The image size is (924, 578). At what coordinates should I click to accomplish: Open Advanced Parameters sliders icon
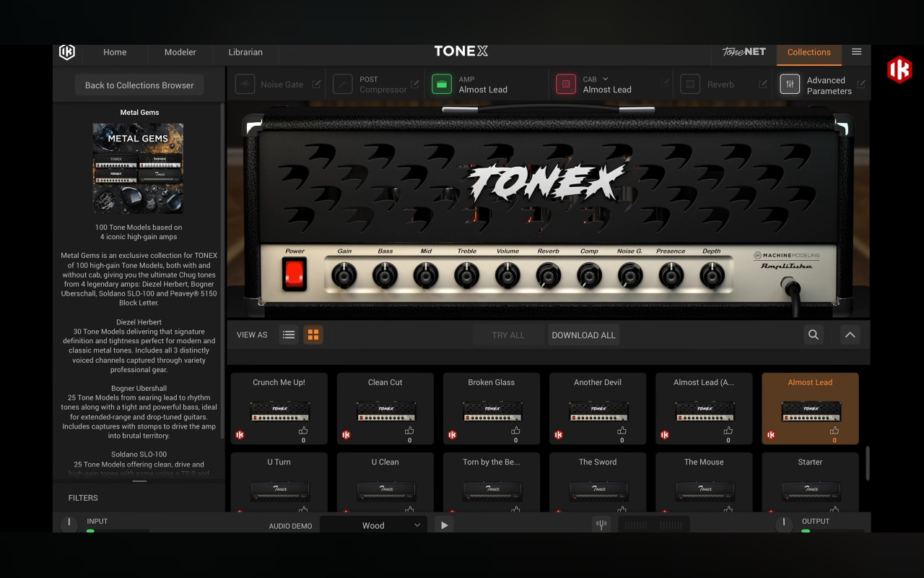(x=790, y=85)
